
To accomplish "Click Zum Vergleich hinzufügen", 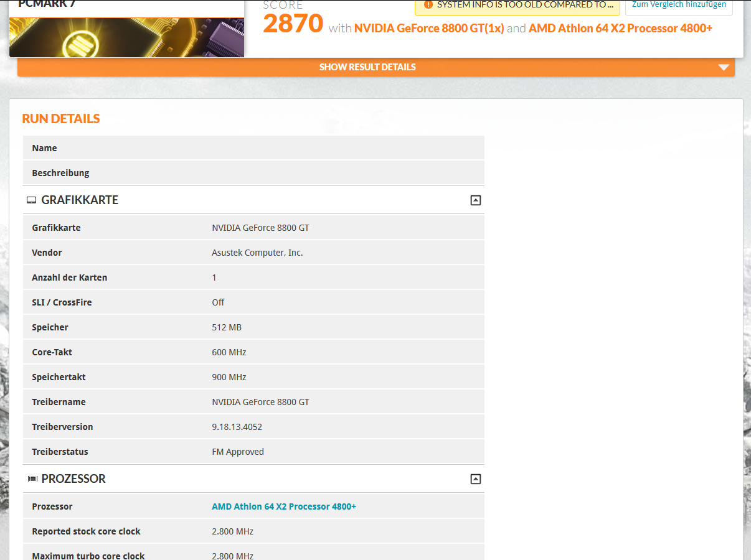I will (678, 4).
